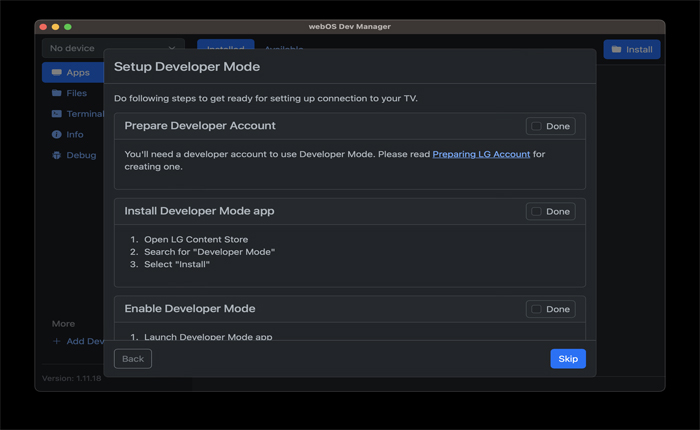The image size is (700, 430).
Task: Check Done for Prepare Developer Account
Action: pyautogui.click(x=537, y=126)
